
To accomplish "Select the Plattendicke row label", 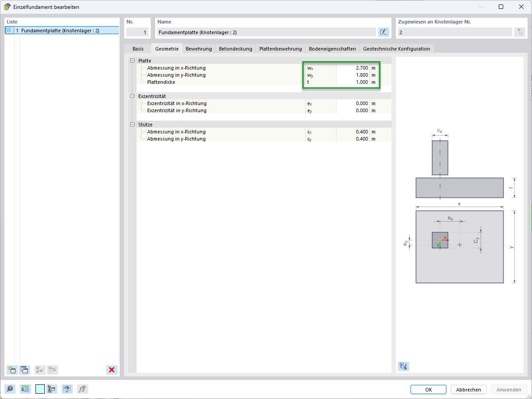I will [x=161, y=82].
